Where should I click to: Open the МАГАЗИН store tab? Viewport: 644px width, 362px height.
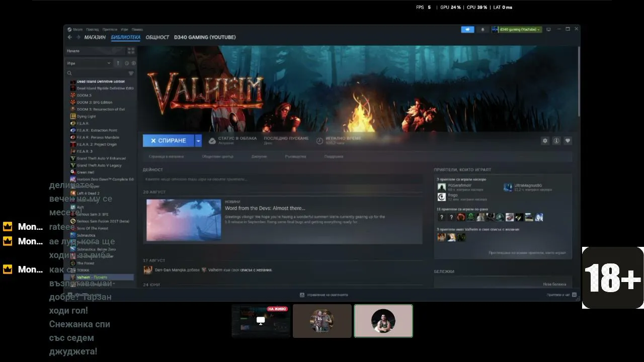[x=95, y=37]
